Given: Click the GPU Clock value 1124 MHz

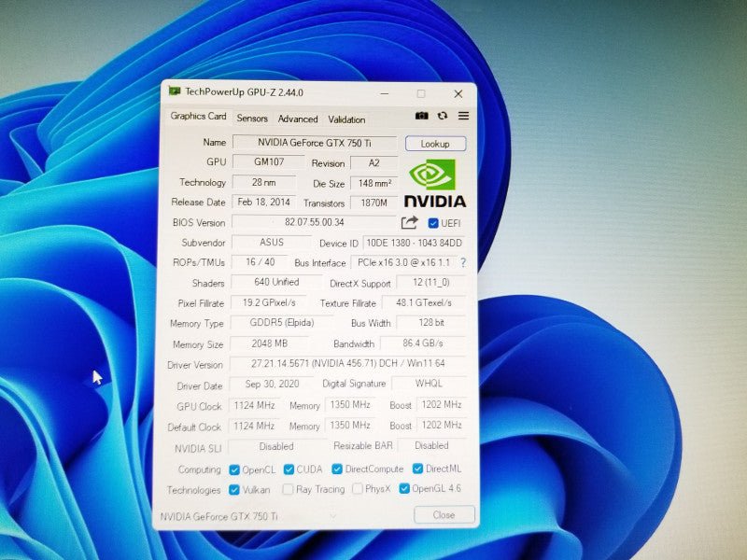Looking at the screenshot, I should [254, 405].
